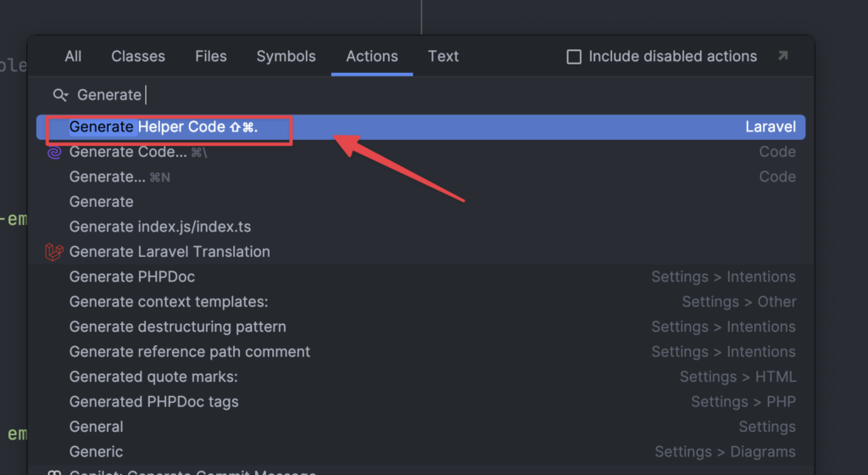This screenshot has height=475, width=868.
Task: Open Generic Diagrams settings result
Action: (x=96, y=451)
